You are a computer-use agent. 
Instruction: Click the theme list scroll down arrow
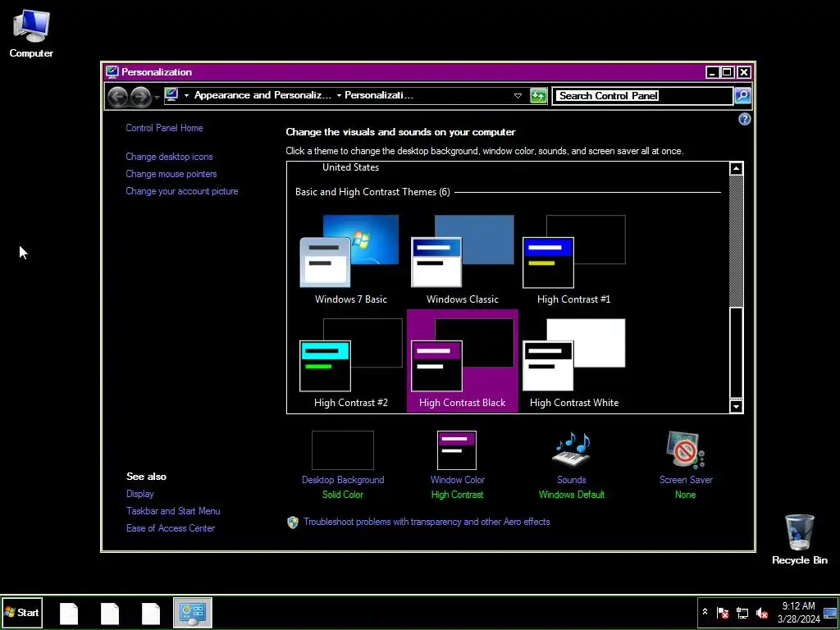[736, 406]
